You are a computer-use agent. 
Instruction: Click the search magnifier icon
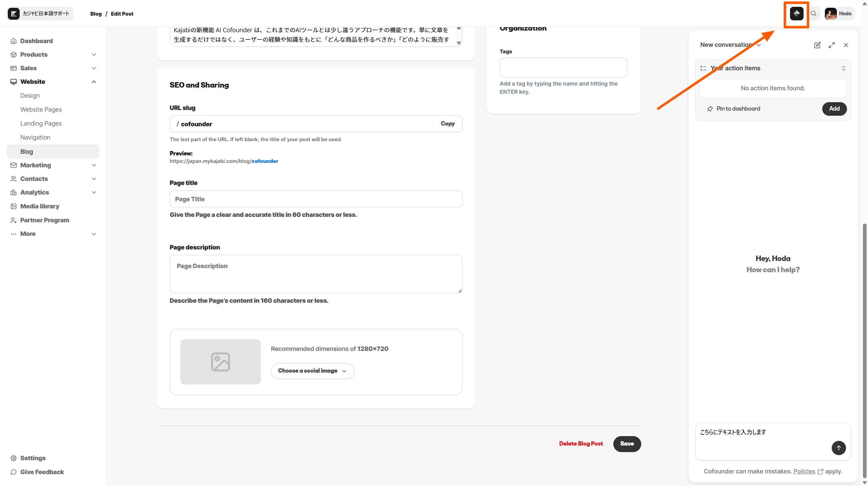[x=814, y=14]
